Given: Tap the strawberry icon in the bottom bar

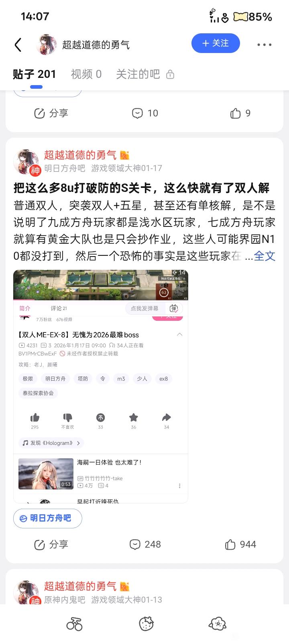Looking at the screenshot, I should [x=146, y=624].
